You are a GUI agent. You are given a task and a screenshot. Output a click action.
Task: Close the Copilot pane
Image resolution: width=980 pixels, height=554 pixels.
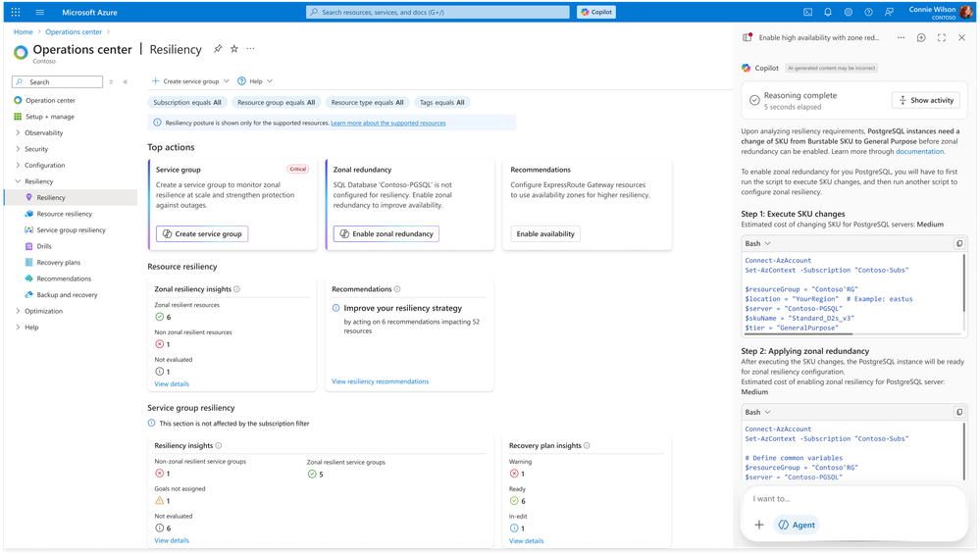(x=962, y=37)
